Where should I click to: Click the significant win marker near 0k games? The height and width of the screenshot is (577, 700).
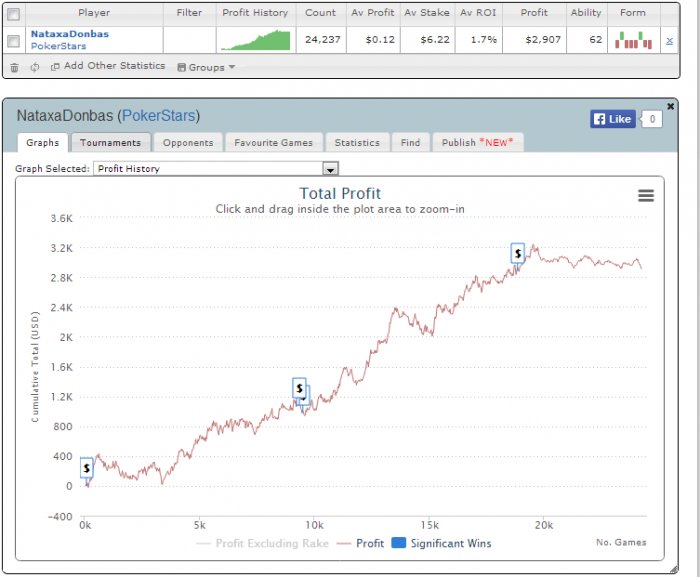[87, 468]
